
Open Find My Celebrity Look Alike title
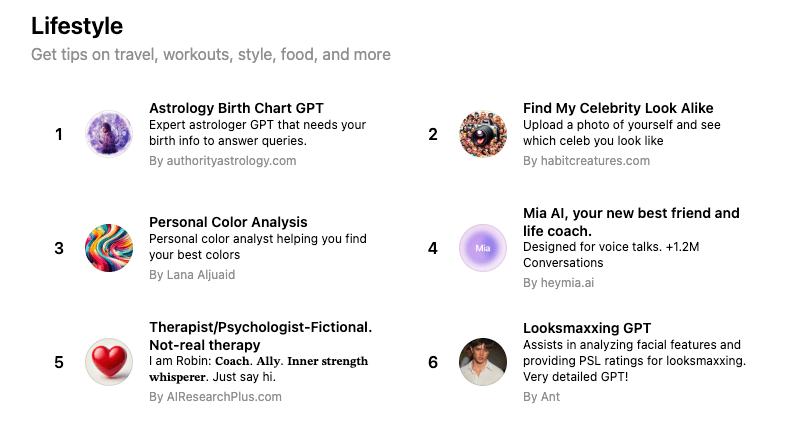point(618,108)
